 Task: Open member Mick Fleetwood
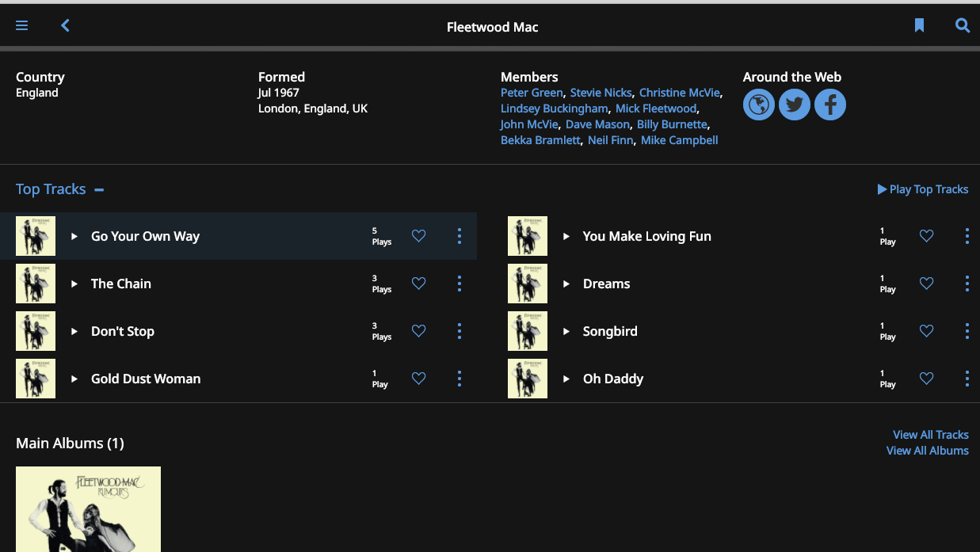656,108
